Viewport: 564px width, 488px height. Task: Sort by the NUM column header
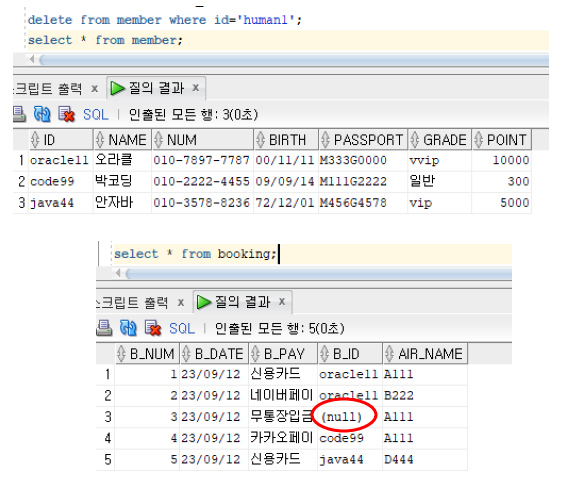203,140
